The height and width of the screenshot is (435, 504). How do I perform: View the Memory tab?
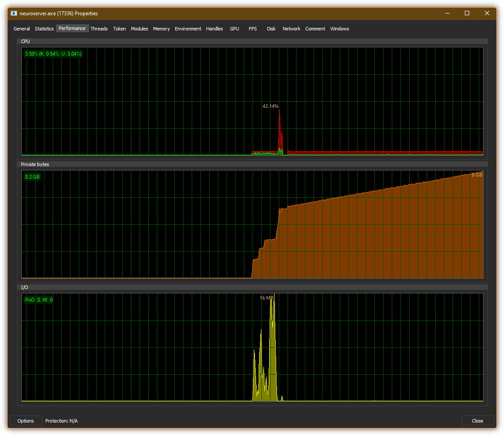click(x=161, y=28)
